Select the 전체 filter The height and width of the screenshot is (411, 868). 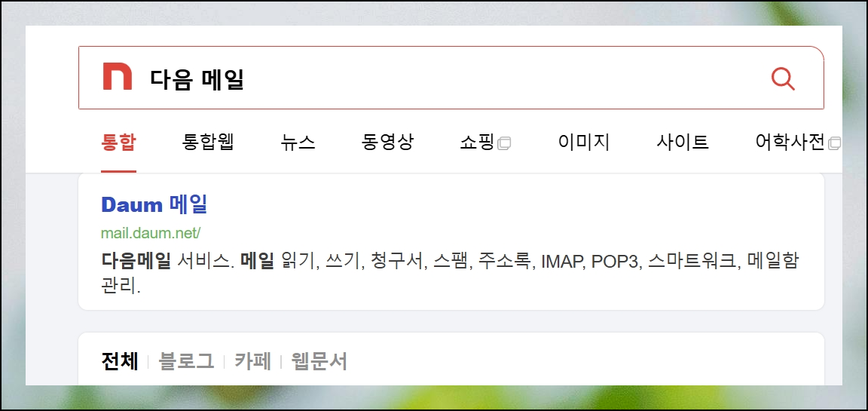pyautogui.click(x=120, y=361)
